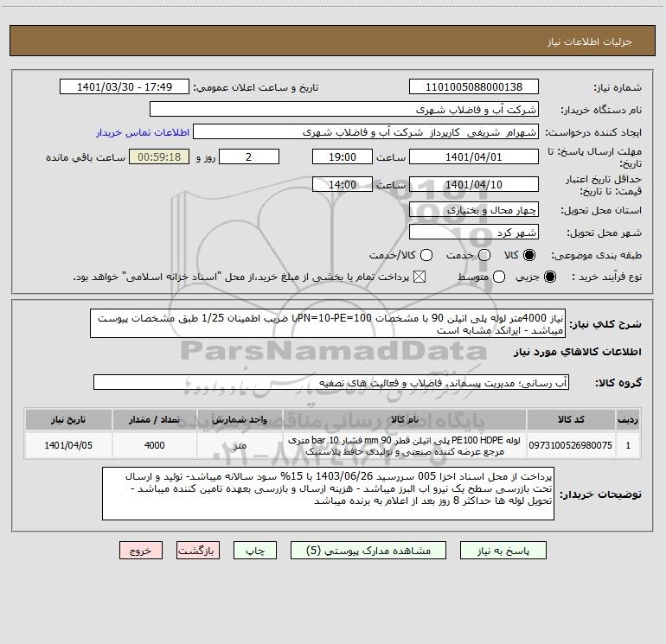The height and width of the screenshot is (644, 666).
Task: Click the buyer notes text area
Action: click(328, 494)
